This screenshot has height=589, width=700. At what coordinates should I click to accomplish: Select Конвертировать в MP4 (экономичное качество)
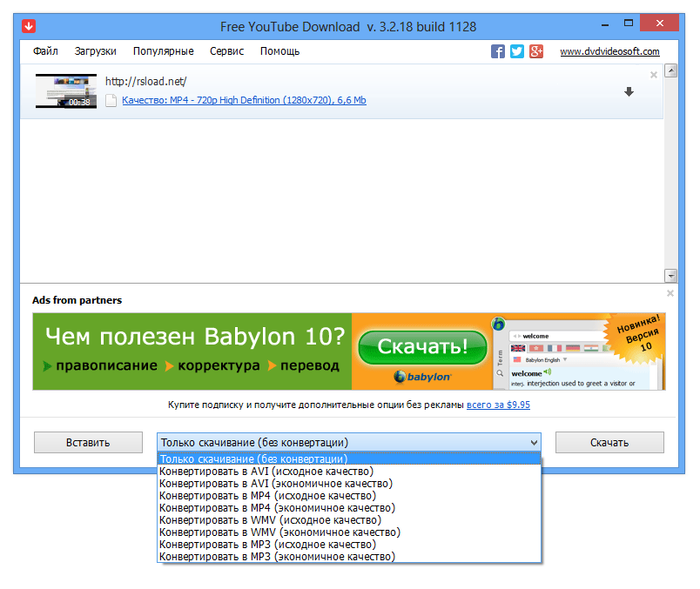(349, 508)
